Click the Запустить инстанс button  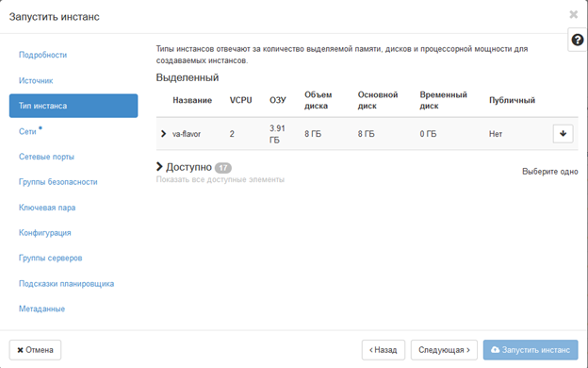click(531, 350)
